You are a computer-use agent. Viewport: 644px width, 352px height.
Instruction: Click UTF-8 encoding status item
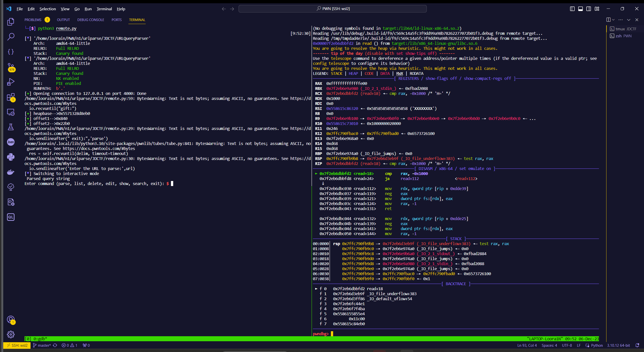(x=567, y=345)
